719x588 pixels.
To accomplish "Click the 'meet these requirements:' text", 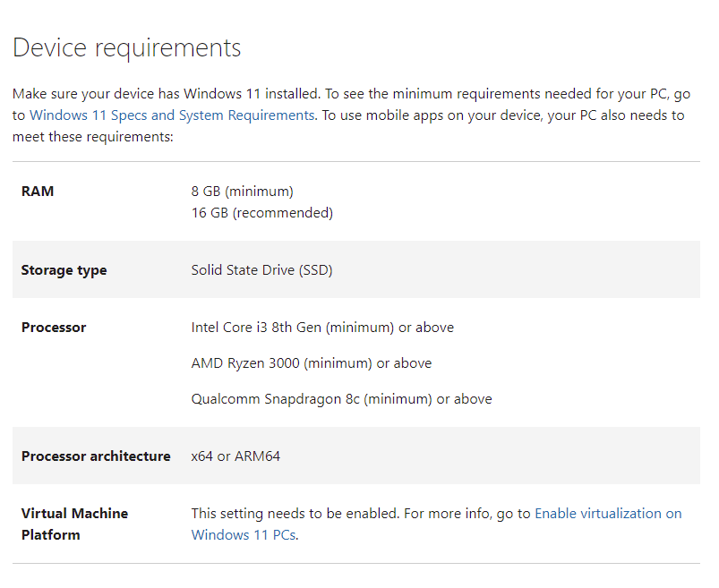I will [x=92, y=137].
